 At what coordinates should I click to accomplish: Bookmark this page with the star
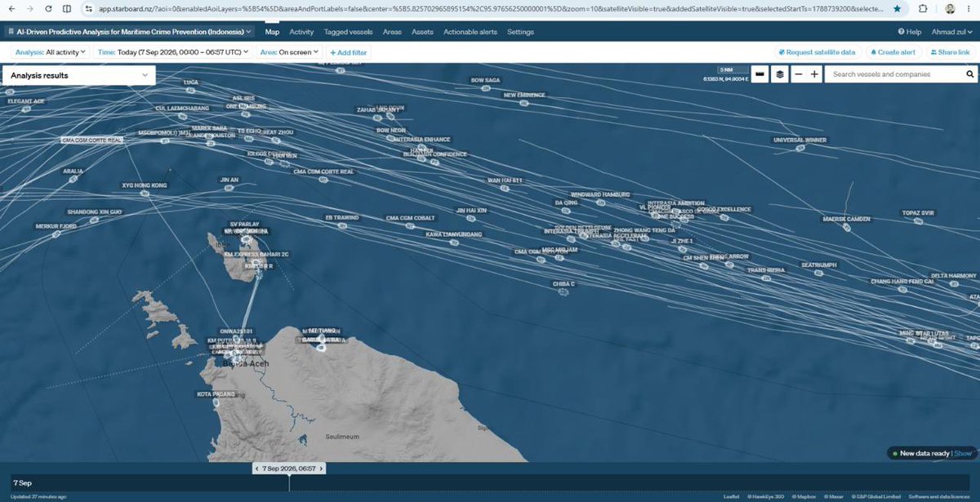click(898, 9)
